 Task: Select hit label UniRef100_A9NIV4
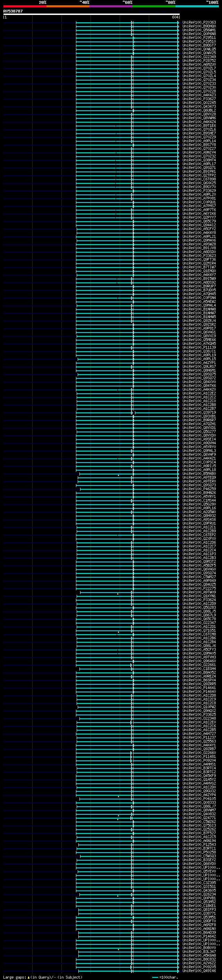tap(199, 153)
